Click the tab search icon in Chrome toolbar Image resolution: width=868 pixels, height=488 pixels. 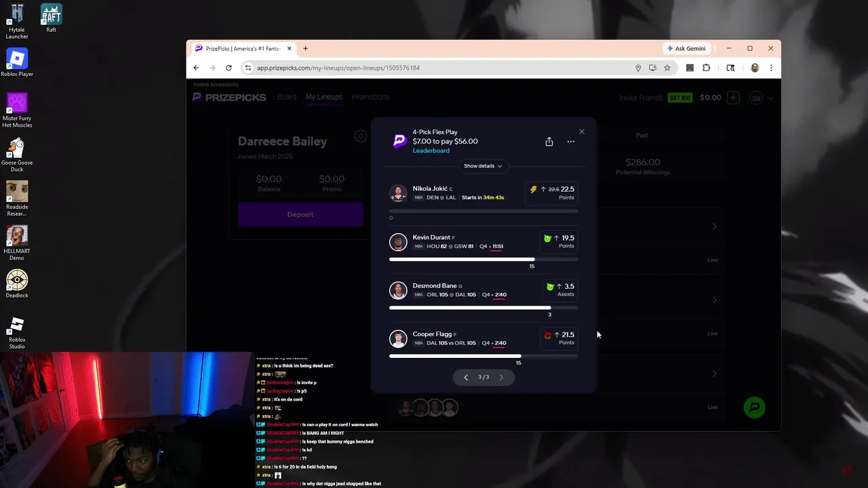730,68
